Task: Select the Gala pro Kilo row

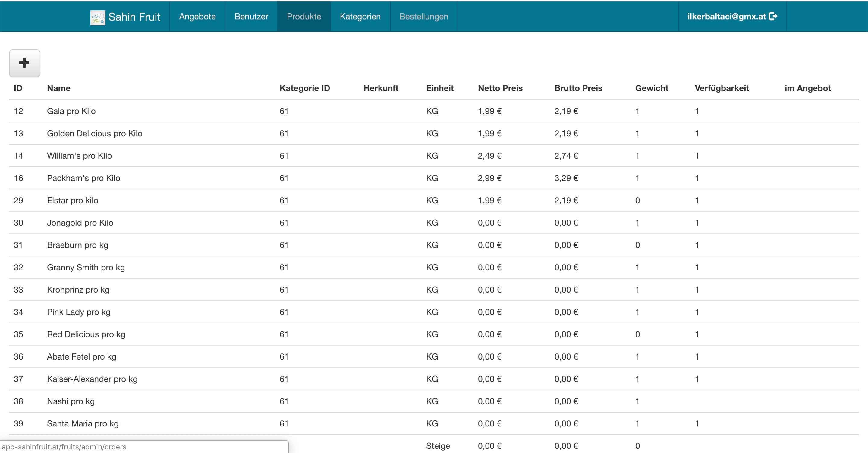Action: 71,111
